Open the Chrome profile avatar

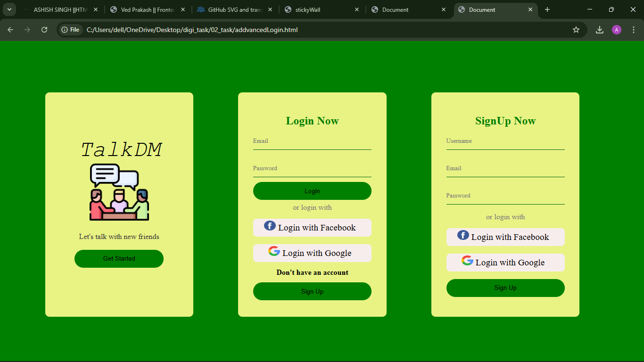616,30
